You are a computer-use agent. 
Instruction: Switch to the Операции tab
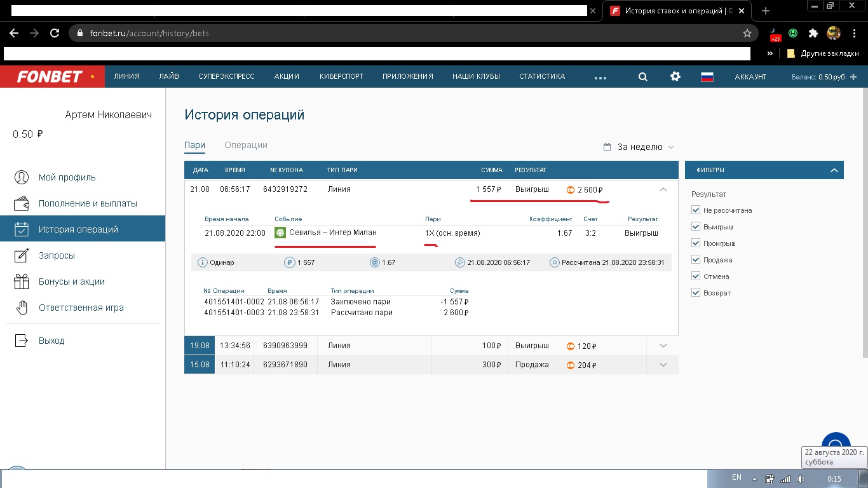pos(246,145)
